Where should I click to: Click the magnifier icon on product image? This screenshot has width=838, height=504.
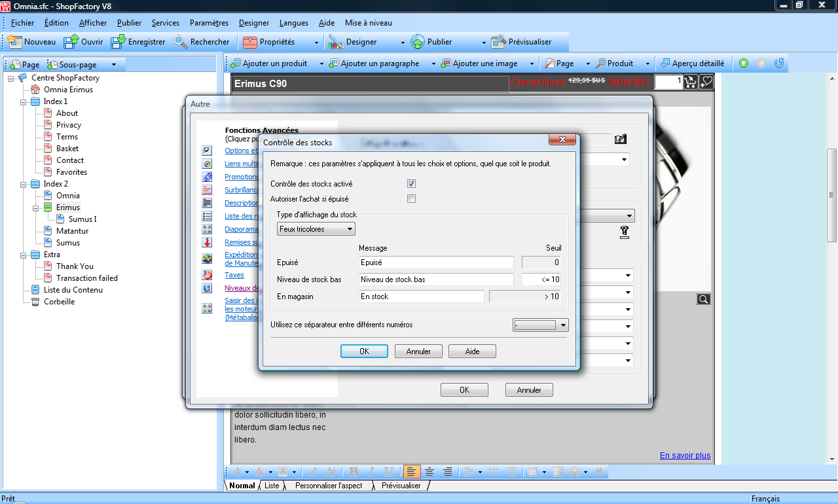click(703, 299)
